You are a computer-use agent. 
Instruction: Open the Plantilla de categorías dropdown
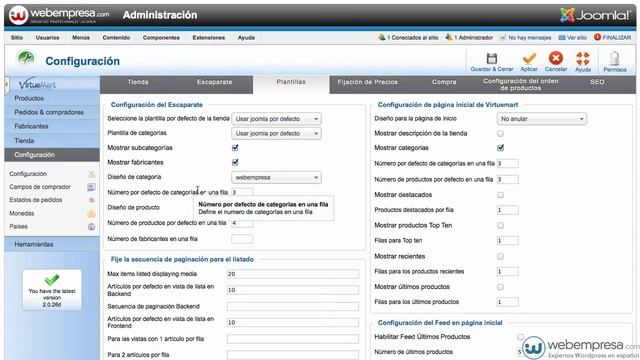pyautogui.click(x=276, y=133)
